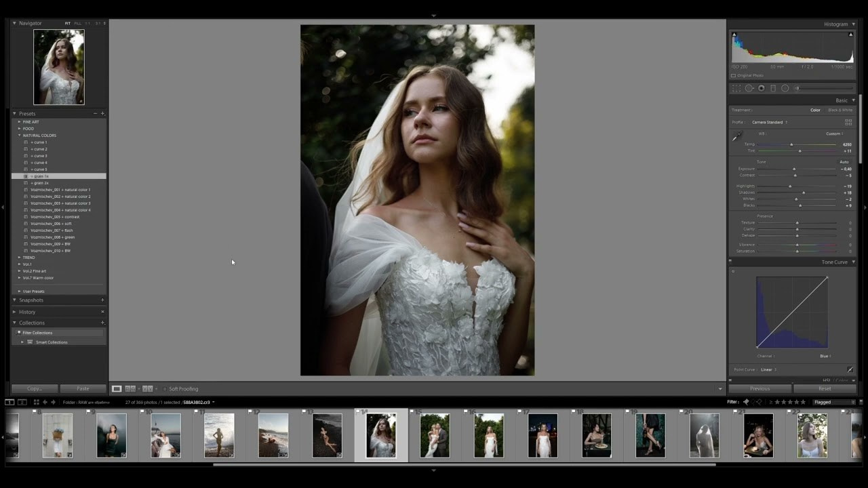Screen dimensions: 868x488
Task: Open the Crop Overlay tool
Action: coord(737,88)
